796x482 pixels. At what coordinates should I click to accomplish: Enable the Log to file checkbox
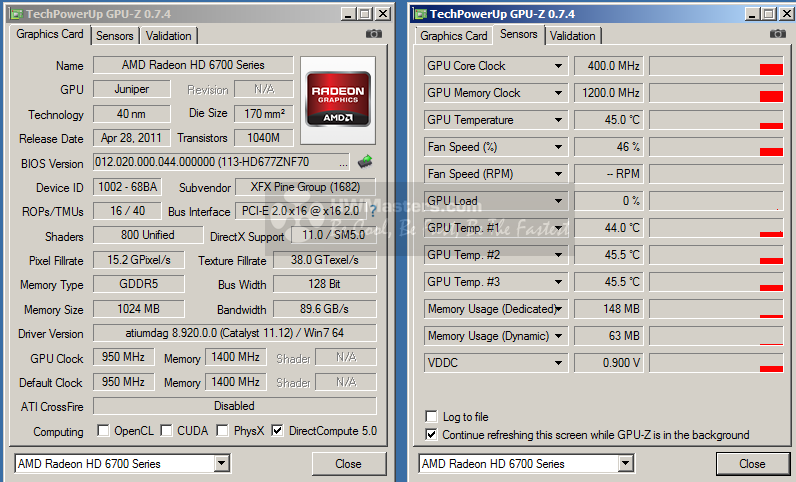pyautogui.click(x=431, y=417)
